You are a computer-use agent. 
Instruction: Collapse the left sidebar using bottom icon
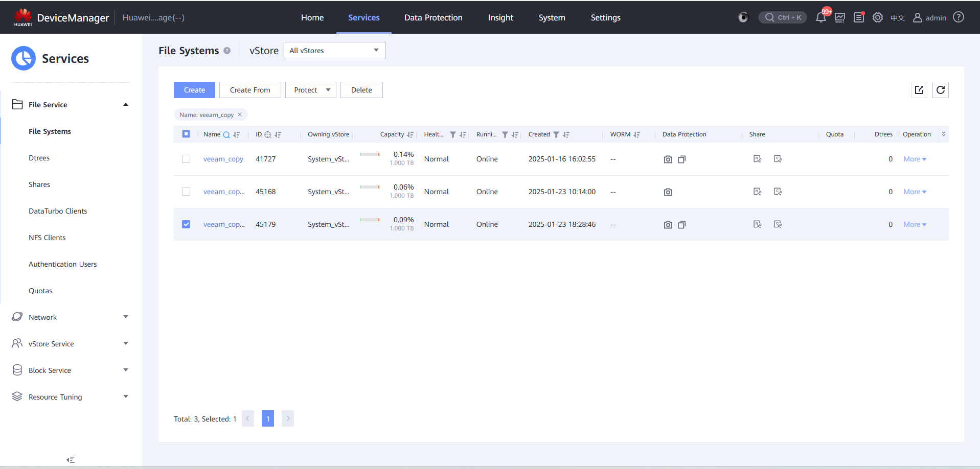coord(71,460)
